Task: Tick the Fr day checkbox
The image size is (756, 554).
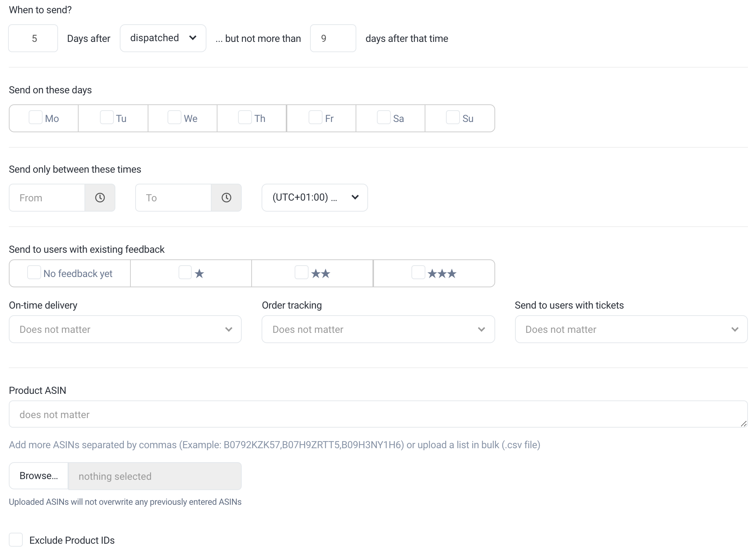Action: [x=316, y=118]
